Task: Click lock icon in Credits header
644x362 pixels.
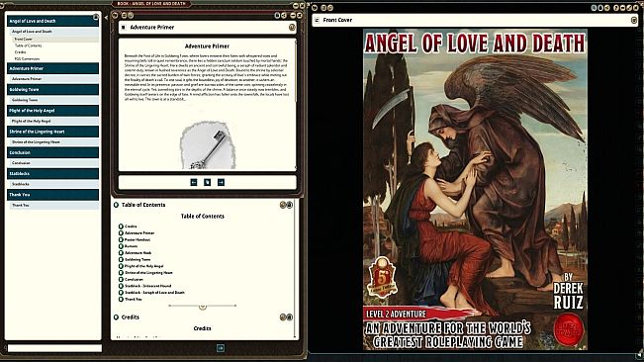Action: click(x=290, y=317)
